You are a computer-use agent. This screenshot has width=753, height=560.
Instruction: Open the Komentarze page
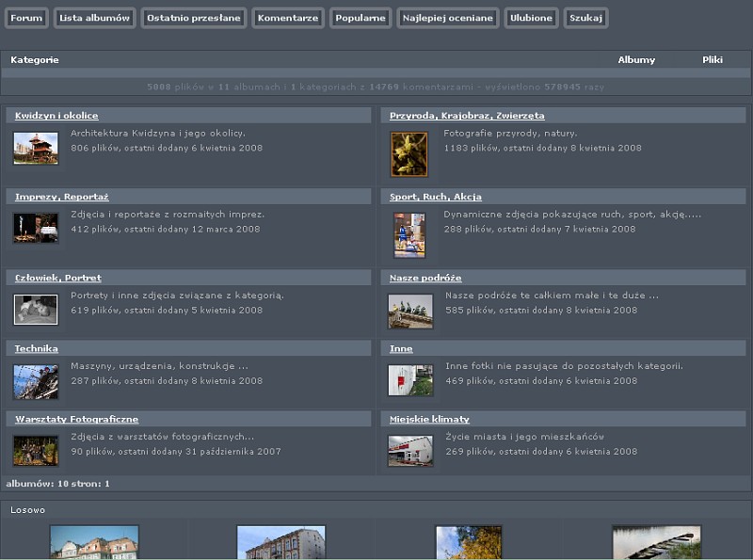(288, 17)
